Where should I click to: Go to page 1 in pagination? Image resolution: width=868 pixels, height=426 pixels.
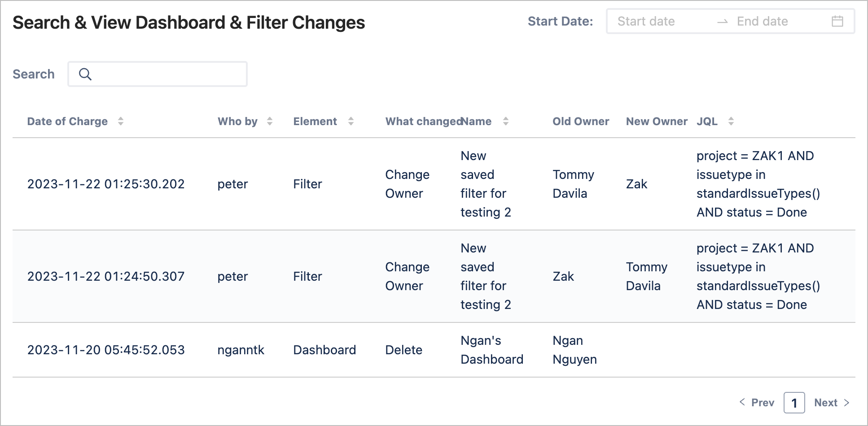[794, 403]
